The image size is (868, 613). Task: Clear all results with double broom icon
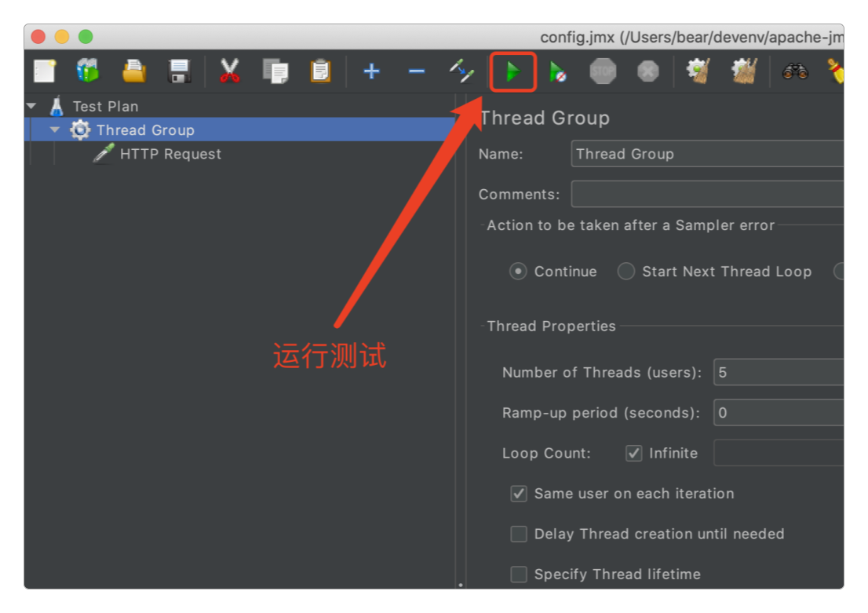[x=744, y=71]
